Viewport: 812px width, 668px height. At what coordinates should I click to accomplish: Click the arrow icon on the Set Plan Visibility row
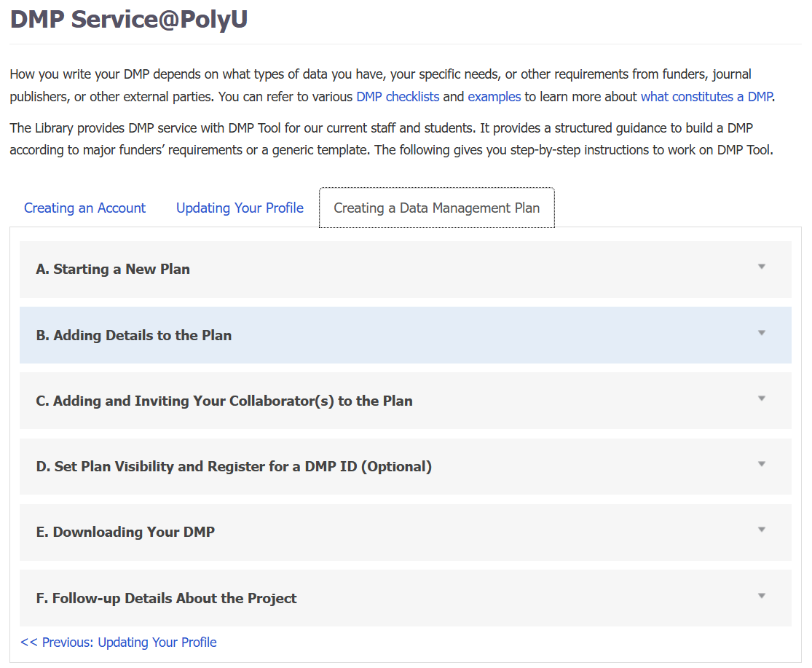[762, 465]
